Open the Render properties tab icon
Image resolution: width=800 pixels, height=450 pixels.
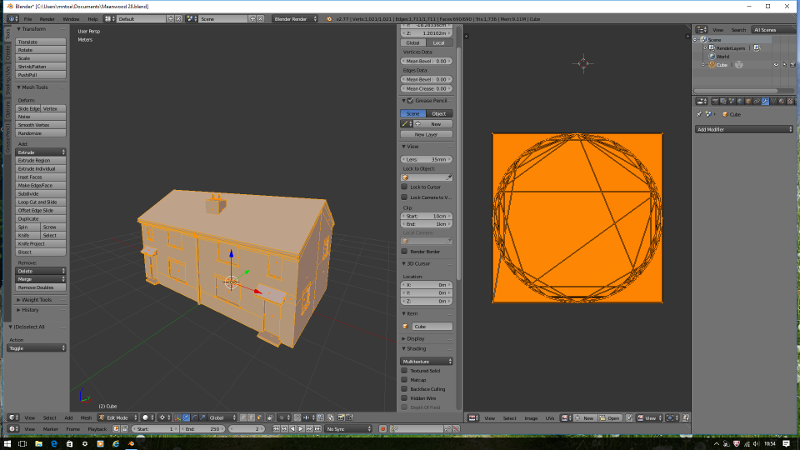(715, 101)
